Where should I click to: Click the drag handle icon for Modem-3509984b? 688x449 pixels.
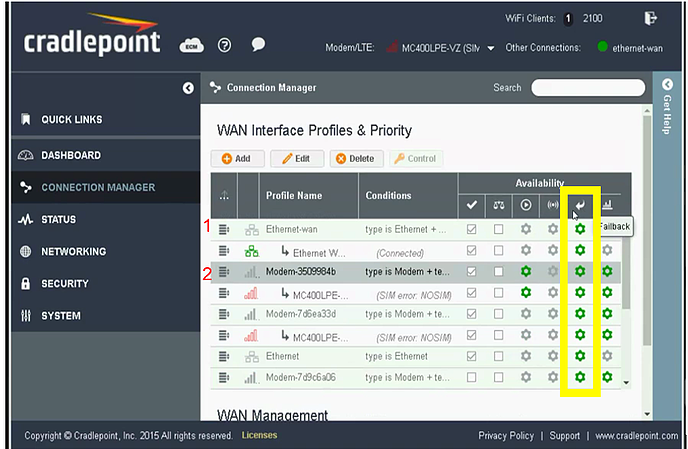pos(224,271)
